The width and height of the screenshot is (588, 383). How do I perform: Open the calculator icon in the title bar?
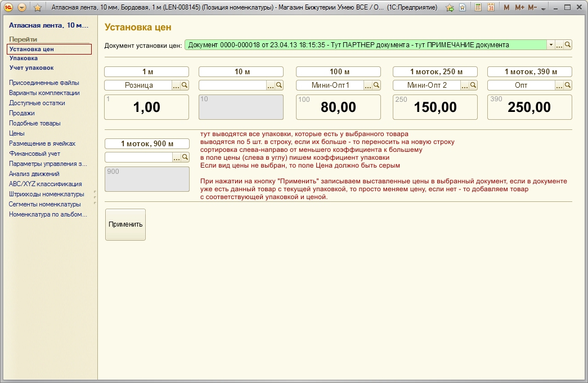[x=478, y=8]
